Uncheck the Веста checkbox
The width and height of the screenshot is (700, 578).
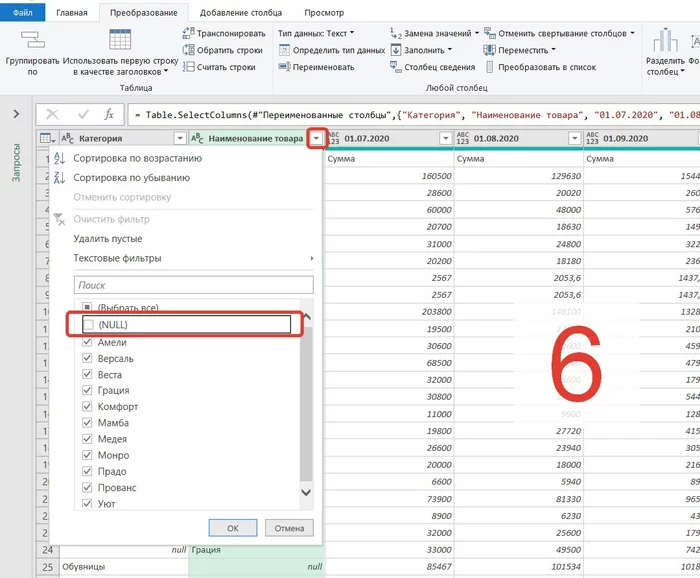pos(88,374)
